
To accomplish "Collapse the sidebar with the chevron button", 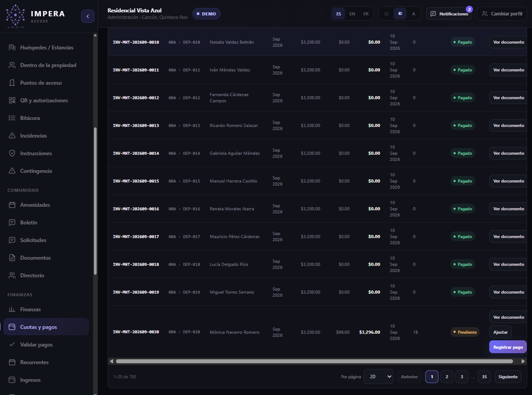I will pos(88,16).
